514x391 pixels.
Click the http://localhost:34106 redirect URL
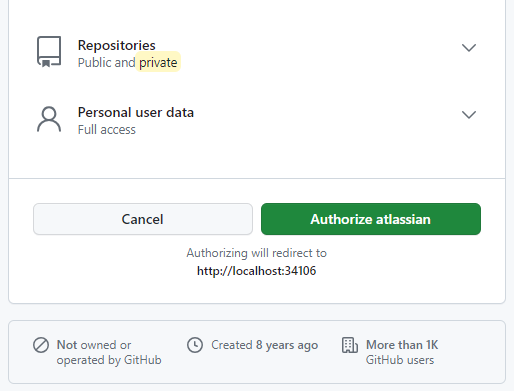(256, 271)
